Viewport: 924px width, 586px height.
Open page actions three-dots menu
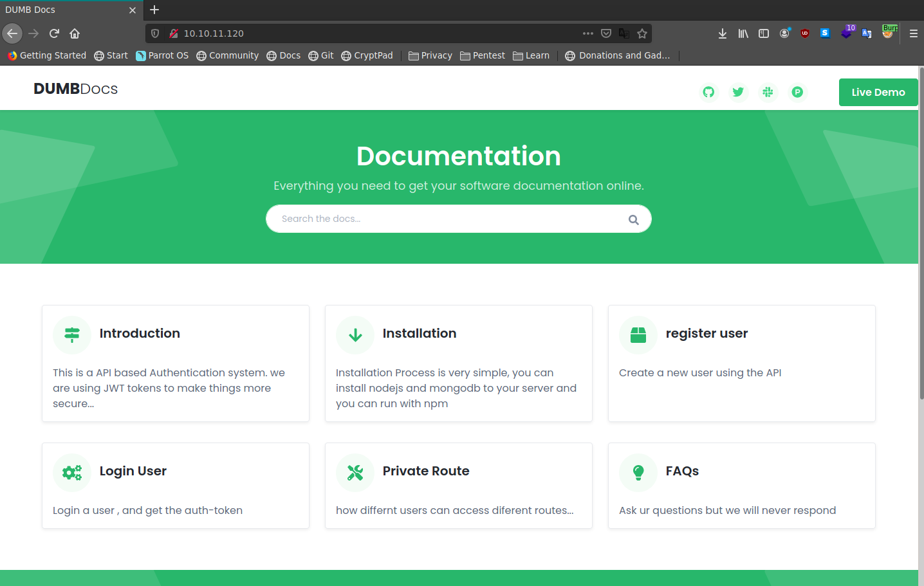588,33
